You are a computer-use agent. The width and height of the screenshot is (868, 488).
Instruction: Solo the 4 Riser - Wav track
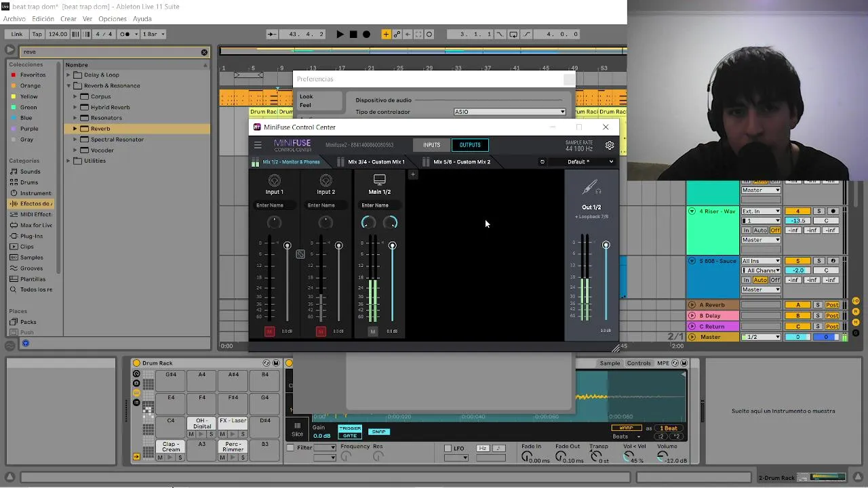click(818, 211)
